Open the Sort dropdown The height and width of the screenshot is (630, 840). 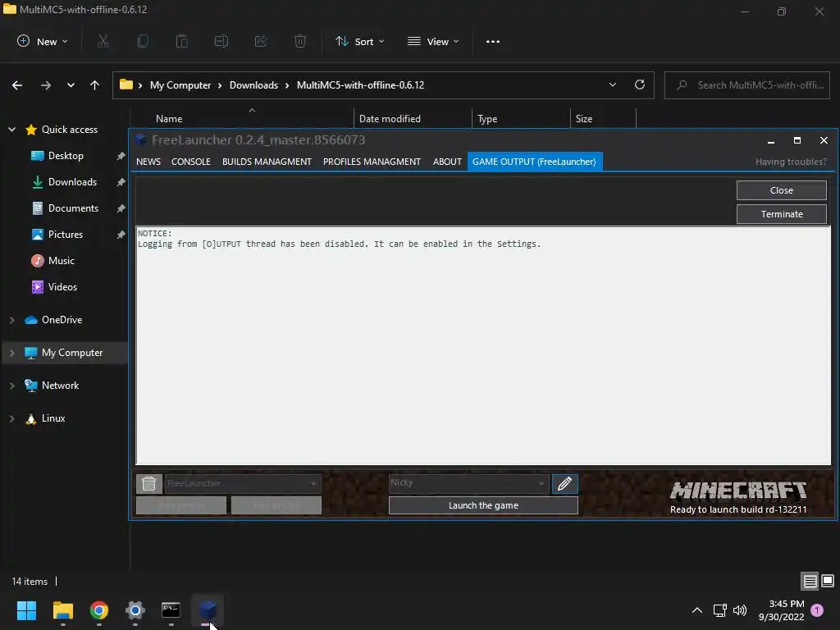point(360,41)
